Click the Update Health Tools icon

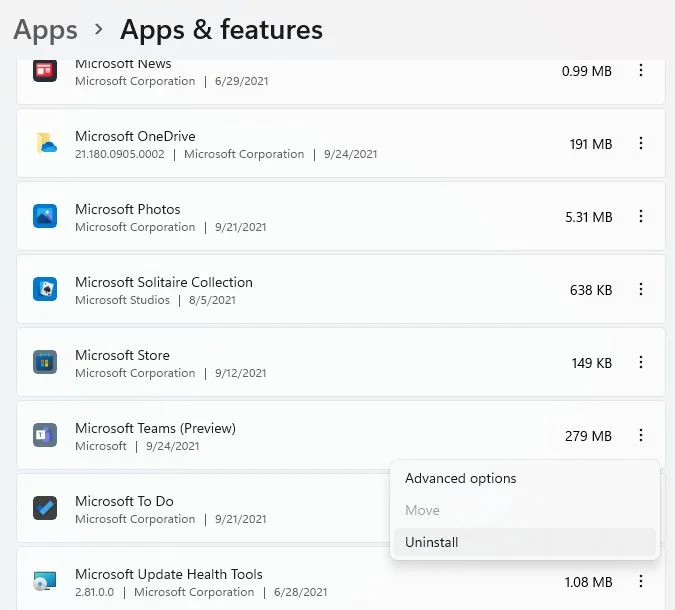(45, 581)
